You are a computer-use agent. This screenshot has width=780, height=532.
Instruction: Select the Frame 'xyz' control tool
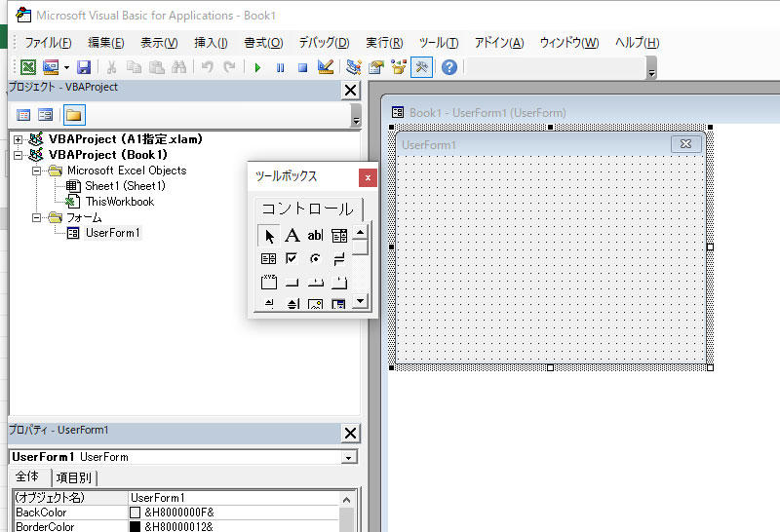(x=269, y=282)
